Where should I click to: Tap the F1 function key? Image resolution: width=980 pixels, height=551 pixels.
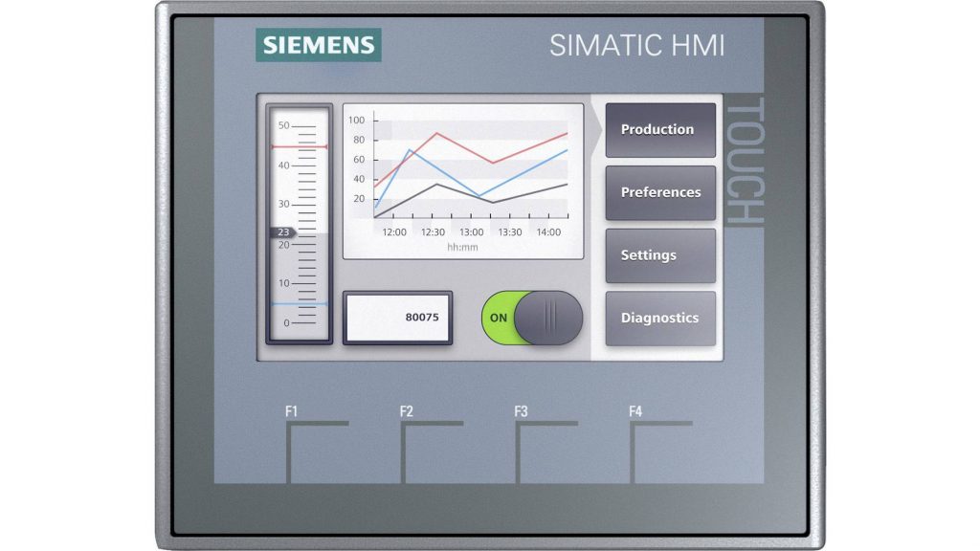318,452
